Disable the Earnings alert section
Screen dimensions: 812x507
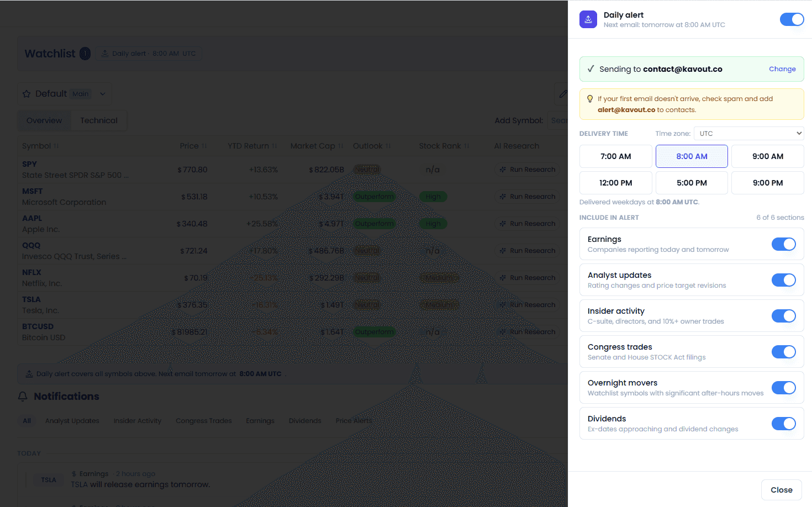click(x=783, y=244)
